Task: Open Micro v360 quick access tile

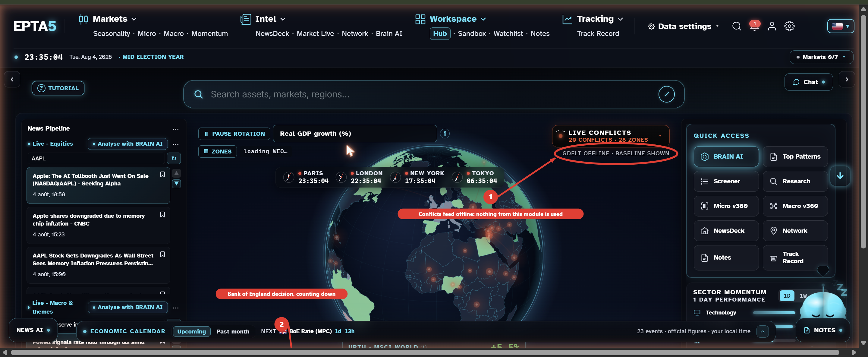Action: click(726, 206)
